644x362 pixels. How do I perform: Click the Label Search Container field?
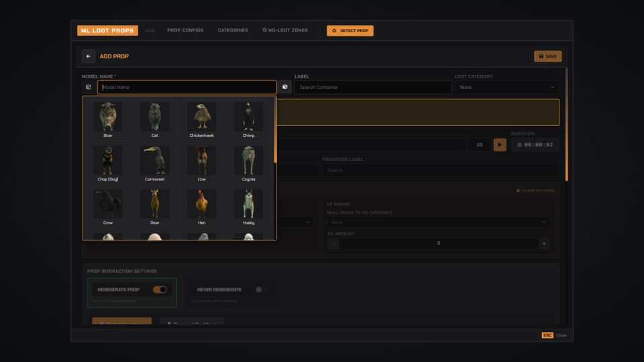coord(373,87)
